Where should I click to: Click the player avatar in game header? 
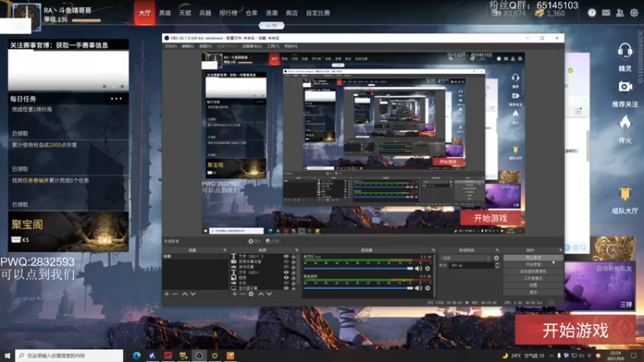point(27,16)
